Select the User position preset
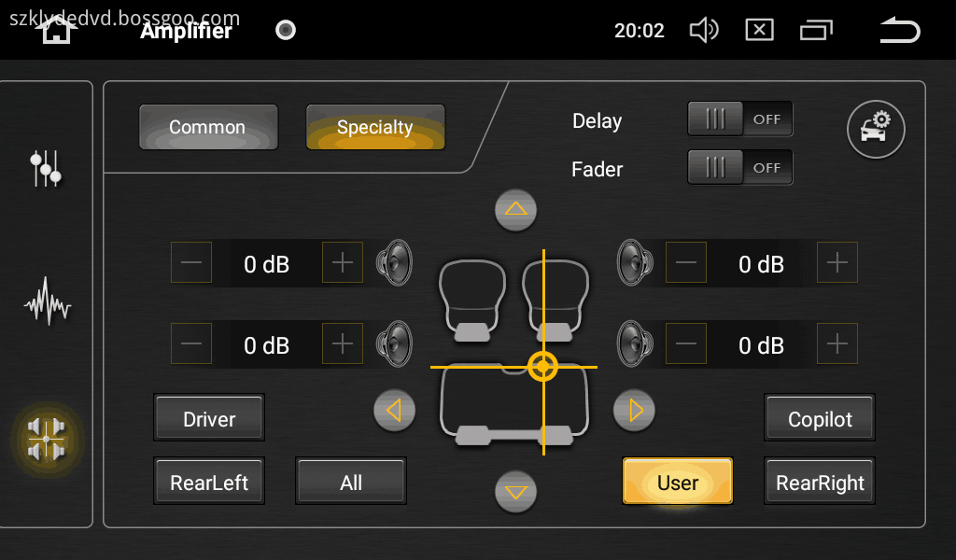The width and height of the screenshot is (956, 560). tap(678, 482)
